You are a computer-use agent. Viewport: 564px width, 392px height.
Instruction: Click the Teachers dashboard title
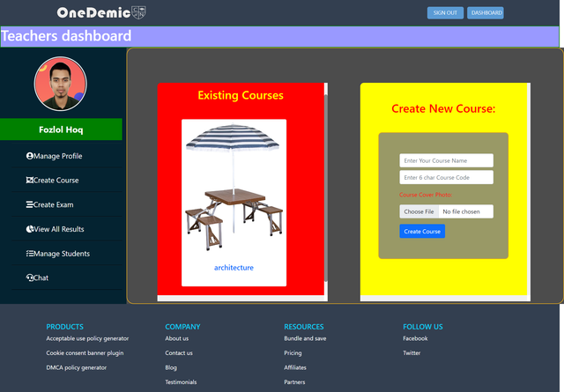tap(66, 36)
